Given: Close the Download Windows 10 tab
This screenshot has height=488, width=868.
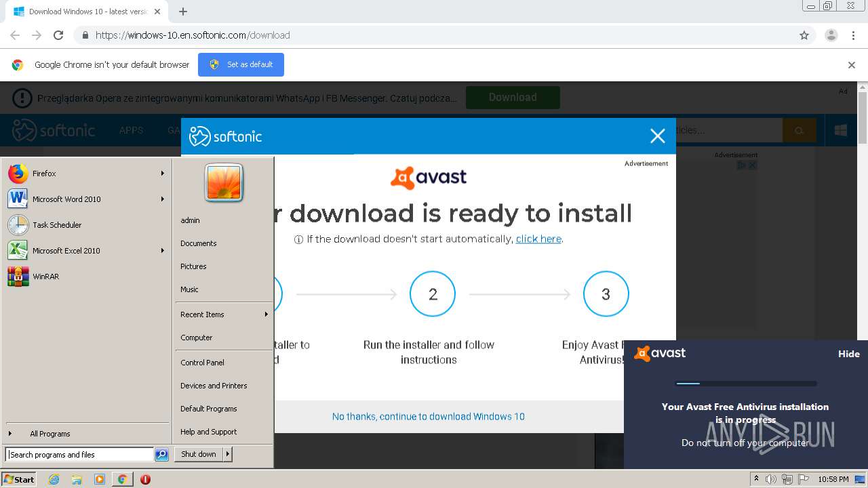Looking at the screenshot, I should coord(158,12).
